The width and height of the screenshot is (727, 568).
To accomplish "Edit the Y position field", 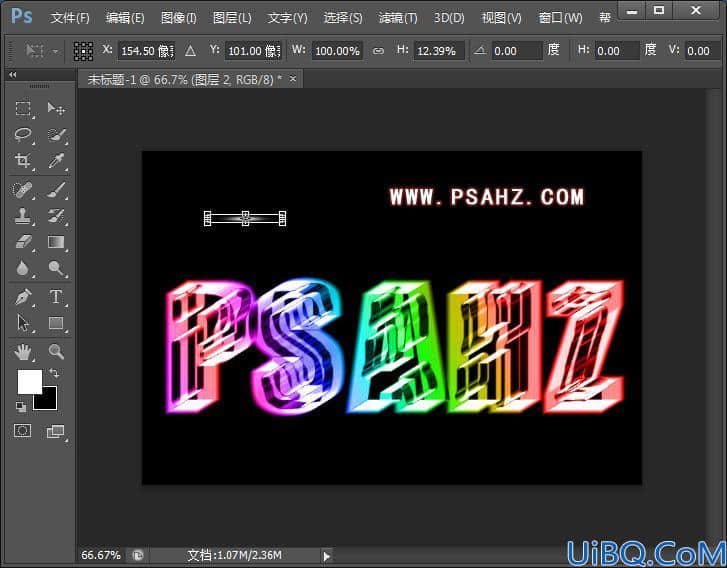I will point(254,51).
